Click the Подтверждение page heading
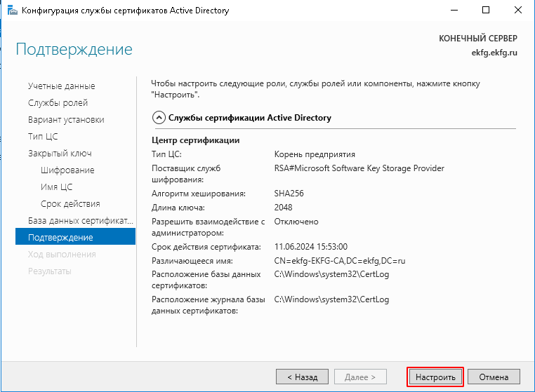535x392 pixels. pos(74,49)
